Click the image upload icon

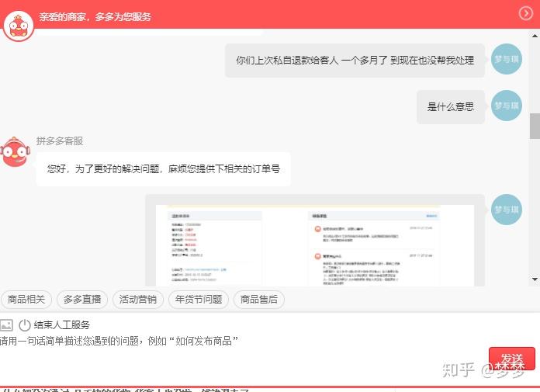point(6,324)
